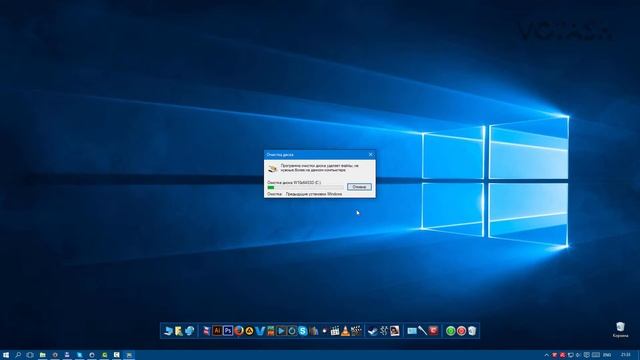Launch Adobe Photoshop from the dock

point(228,331)
